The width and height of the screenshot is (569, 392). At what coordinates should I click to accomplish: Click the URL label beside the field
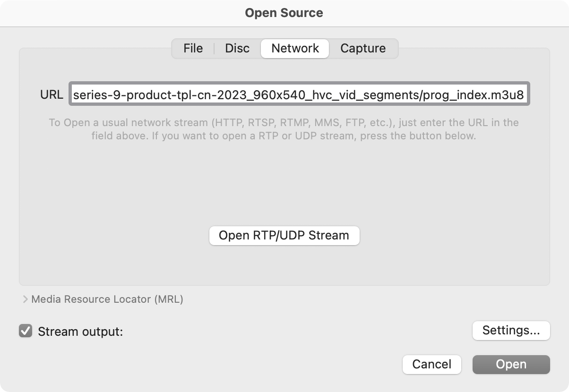(x=52, y=95)
